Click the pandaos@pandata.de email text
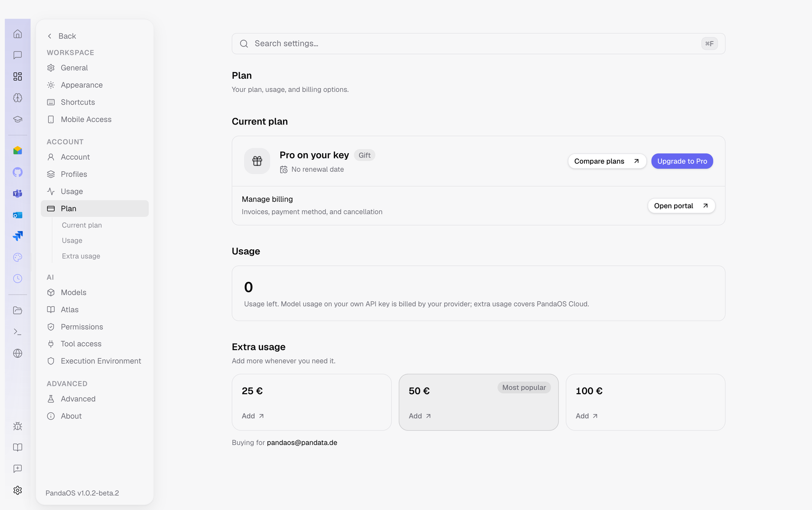 (x=302, y=442)
